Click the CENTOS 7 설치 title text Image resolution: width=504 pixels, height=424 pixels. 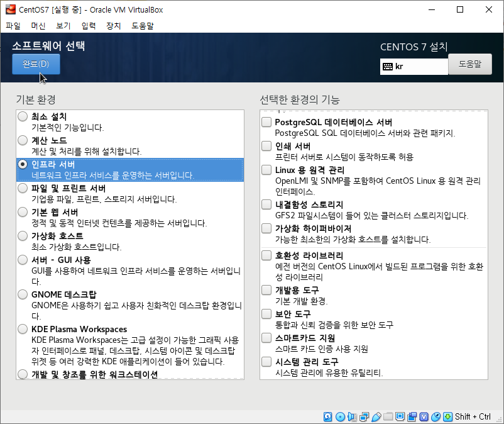[x=414, y=47]
